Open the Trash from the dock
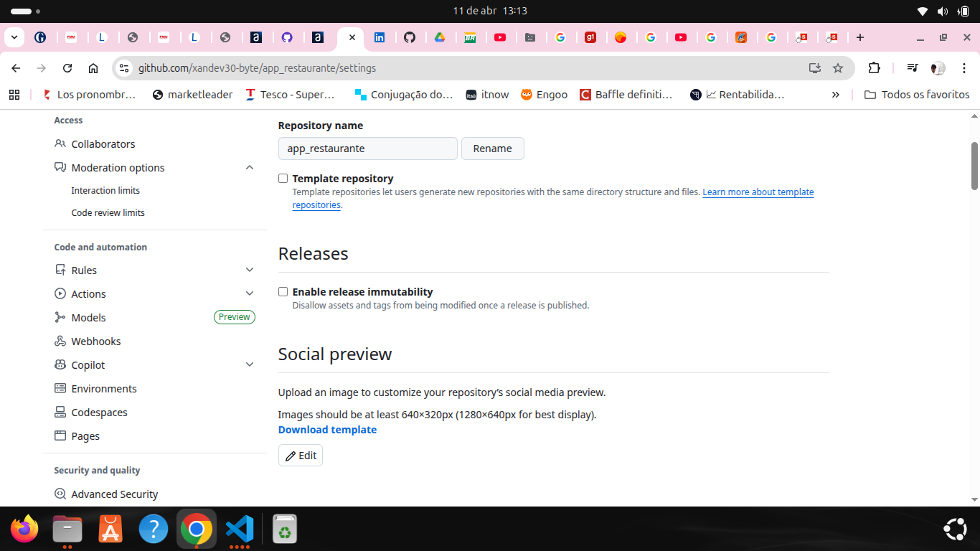980x551 pixels. (x=285, y=529)
